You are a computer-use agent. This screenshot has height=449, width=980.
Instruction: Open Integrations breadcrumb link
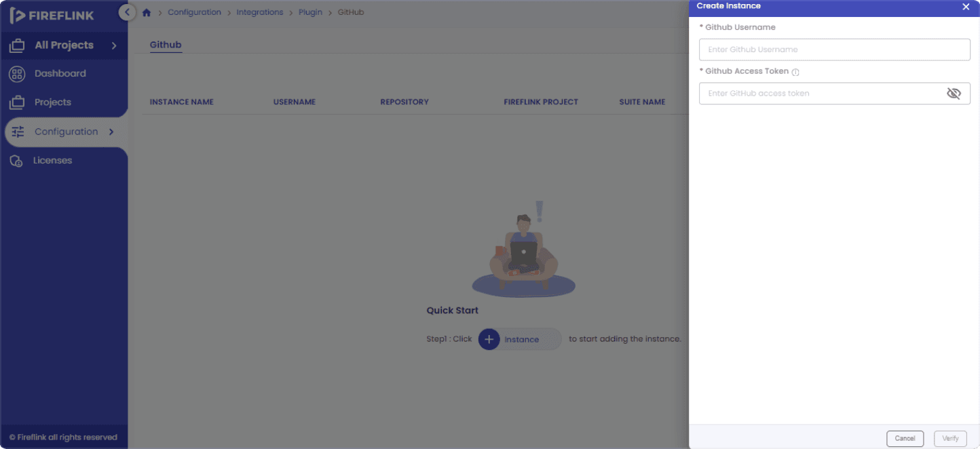pyautogui.click(x=260, y=12)
